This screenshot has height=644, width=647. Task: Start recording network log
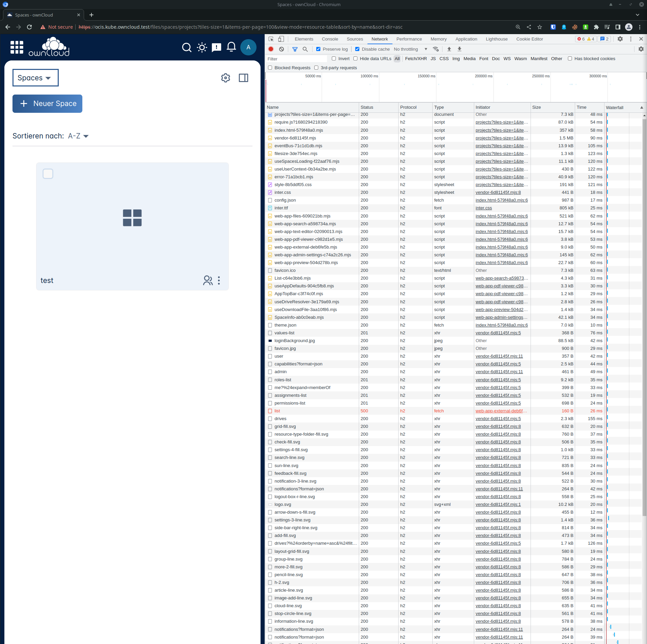[270, 49]
